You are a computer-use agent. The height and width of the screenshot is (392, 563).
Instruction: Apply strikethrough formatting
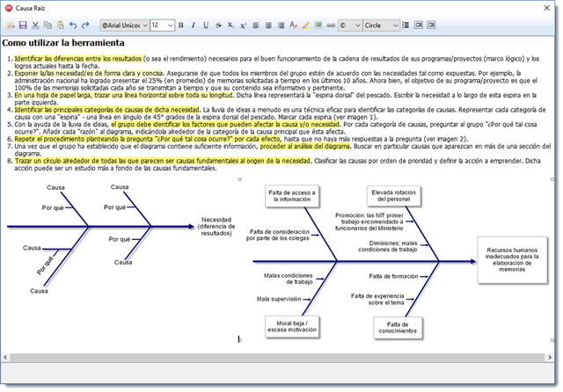tap(218, 25)
